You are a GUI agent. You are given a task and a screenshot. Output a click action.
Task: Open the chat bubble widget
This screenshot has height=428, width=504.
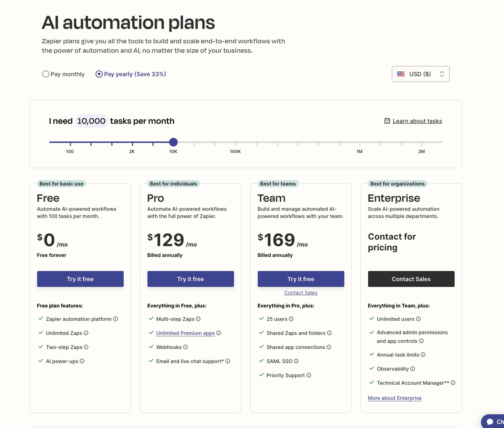pyautogui.click(x=493, y=421)
